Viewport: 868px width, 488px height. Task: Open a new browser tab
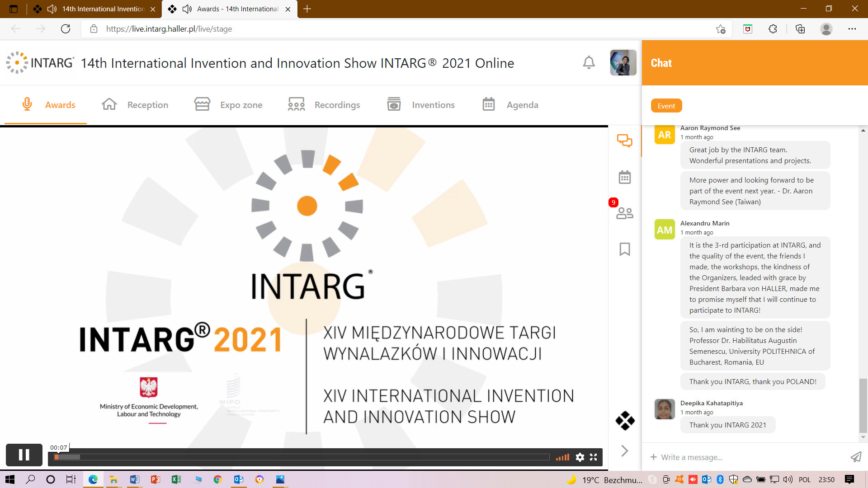pos(307,9)
